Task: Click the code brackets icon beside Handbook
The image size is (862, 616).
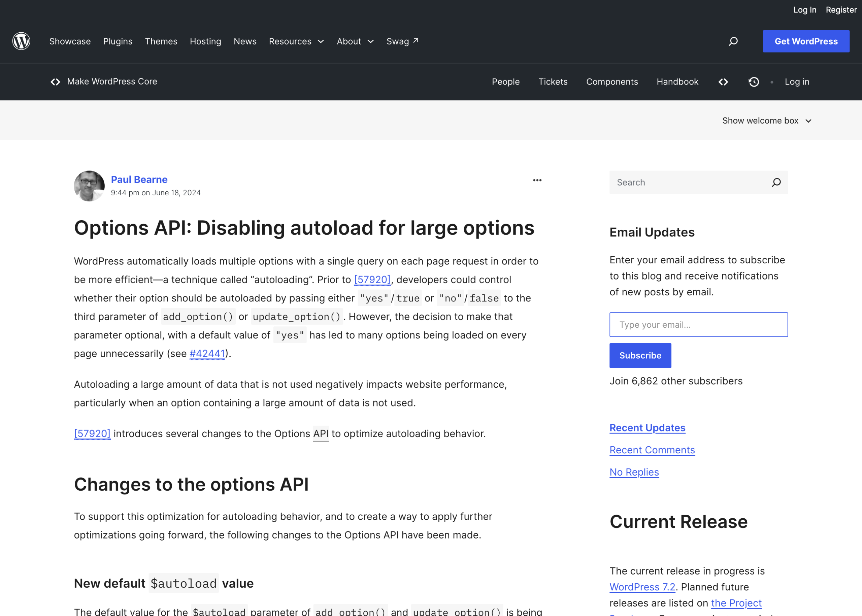Action: click(x=723, y=82)
